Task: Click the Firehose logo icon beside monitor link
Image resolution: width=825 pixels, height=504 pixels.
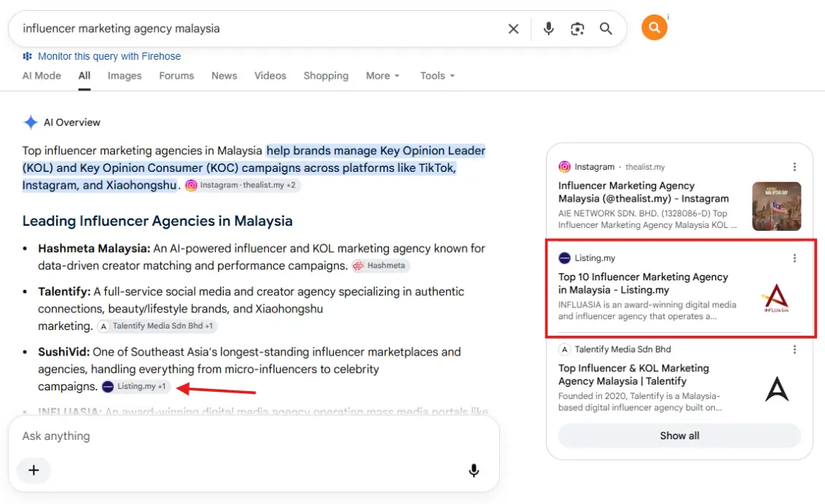Action: 28,56
